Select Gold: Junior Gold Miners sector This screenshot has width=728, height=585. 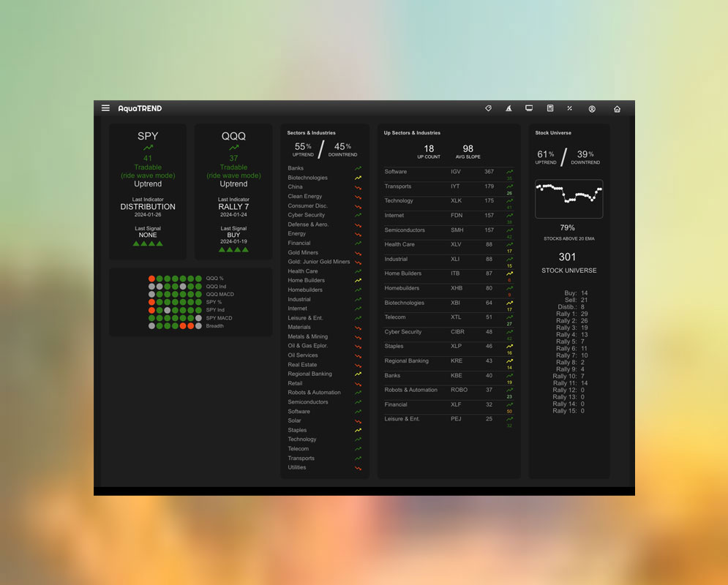[x=318, y=262]
